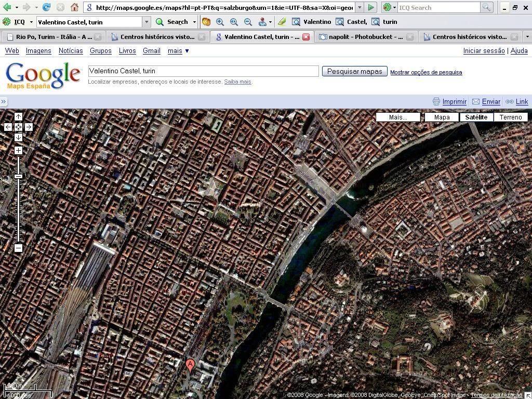Pan the map up with the arrow
532x399 pixels.
pos(18,117)
